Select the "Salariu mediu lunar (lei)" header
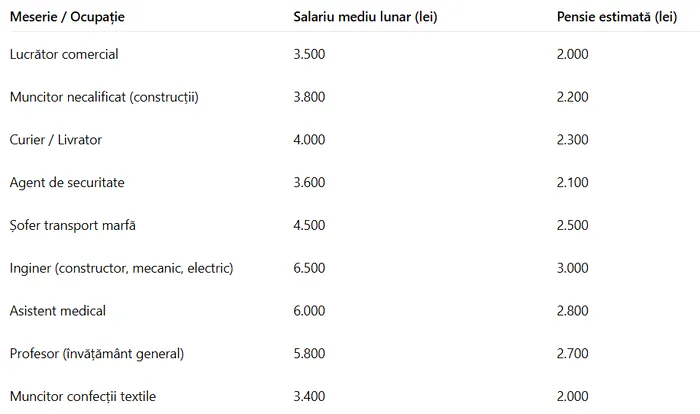The height and width of the screenshot is (414, 700). pos(365,18)
